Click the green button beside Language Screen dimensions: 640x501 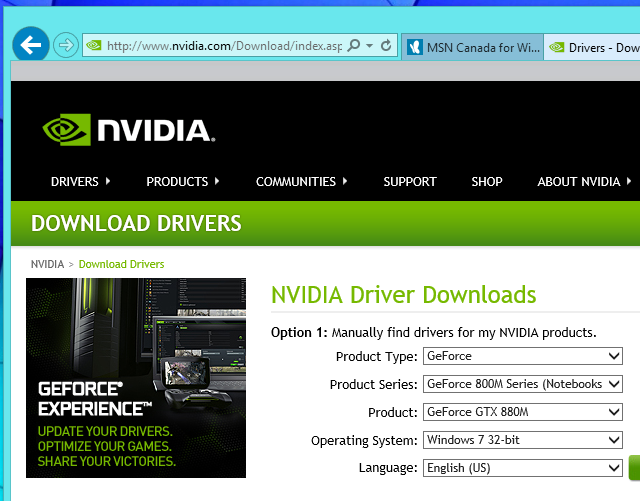[x=635, y=468]
